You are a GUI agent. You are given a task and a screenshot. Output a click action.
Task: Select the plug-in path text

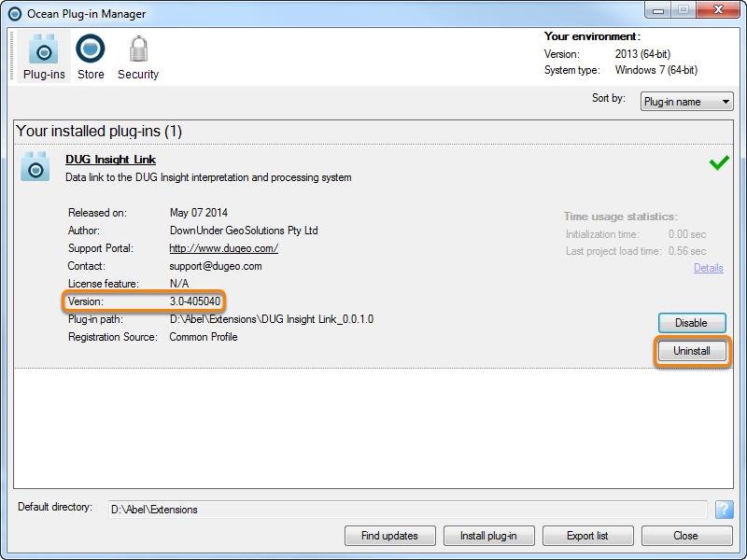coord(272,319)
